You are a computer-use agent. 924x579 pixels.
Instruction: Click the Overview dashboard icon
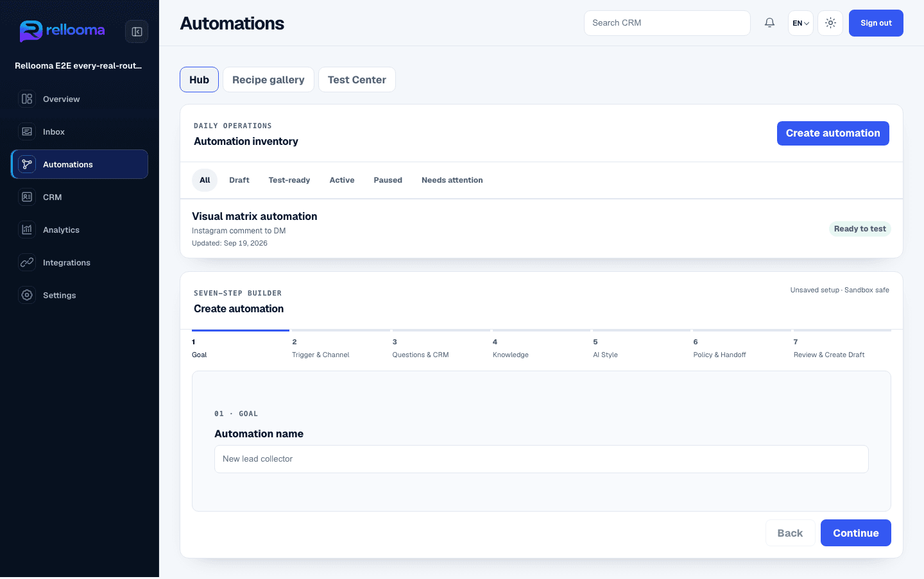pyautogui.click(x=27, y=99)
